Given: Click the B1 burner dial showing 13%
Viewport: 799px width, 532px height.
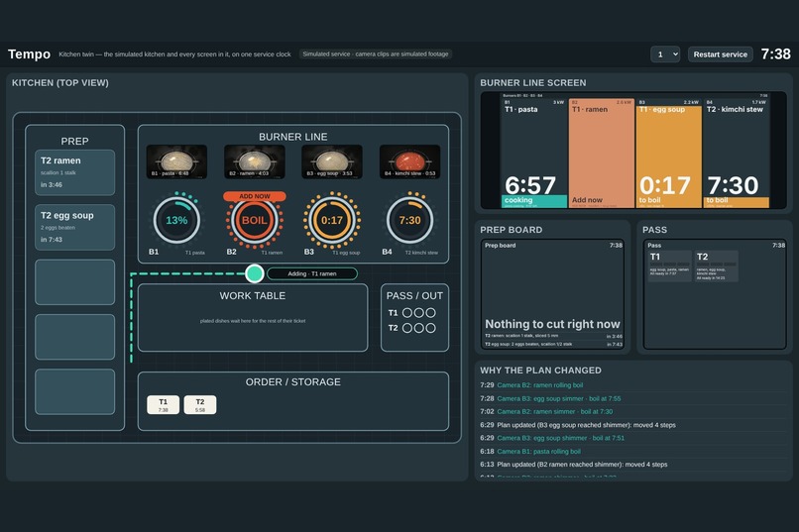Looking at the screenshot, I should click(x=176, y=221).
